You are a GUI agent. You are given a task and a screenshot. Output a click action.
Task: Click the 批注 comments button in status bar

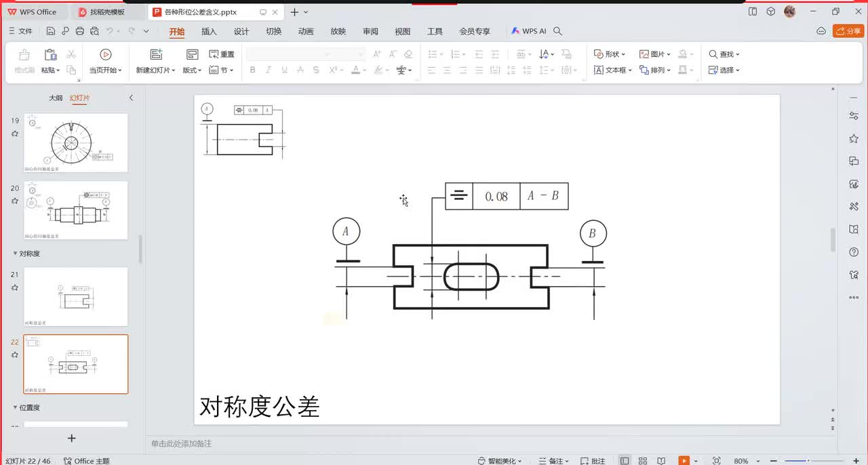coord(592,461)
